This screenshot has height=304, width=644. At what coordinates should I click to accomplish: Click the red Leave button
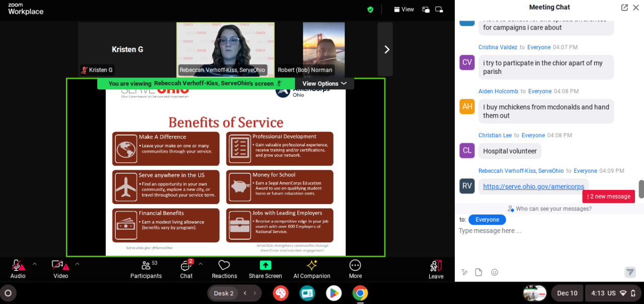coord(436,269)
